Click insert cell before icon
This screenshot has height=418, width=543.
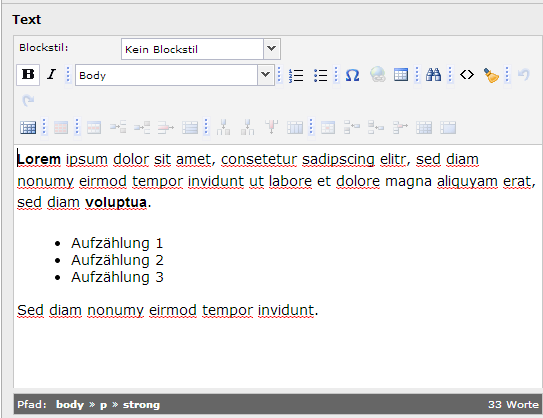pyautogui.click(x=352, y=128)
